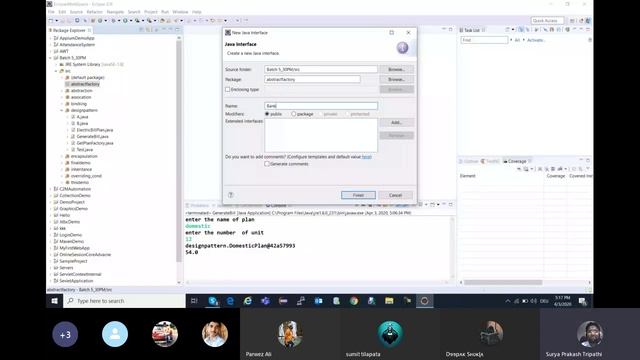Open the Run icon dropdown arrow
The image size is (640, 360).
coord(130,20)
